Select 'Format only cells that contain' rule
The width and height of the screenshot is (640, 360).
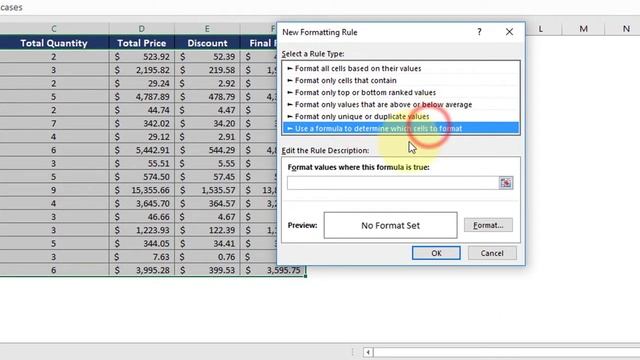(x=401, y=80)
